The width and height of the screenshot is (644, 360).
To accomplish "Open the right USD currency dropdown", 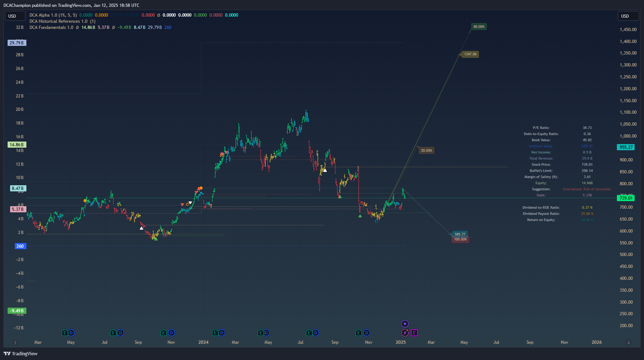I will 628,16.
